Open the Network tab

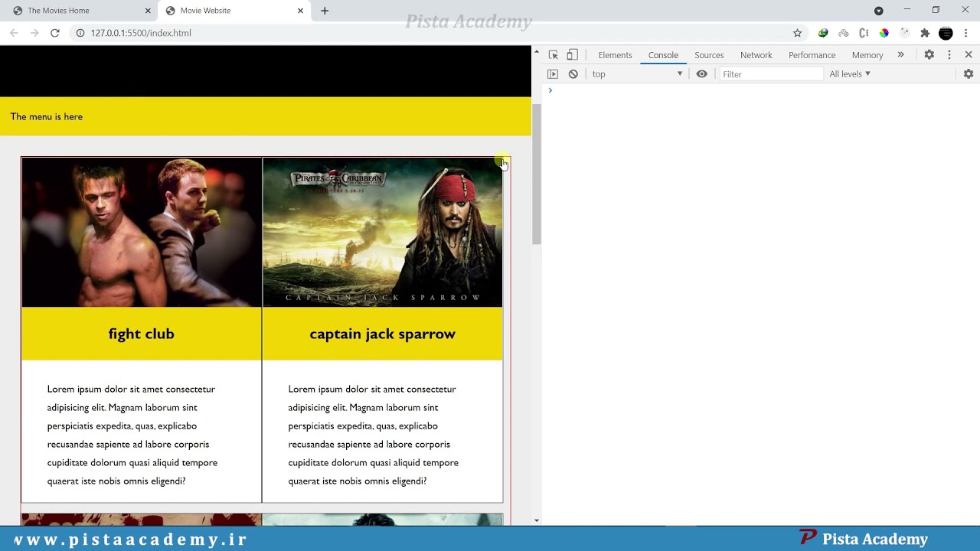click(x=756, y=55)
